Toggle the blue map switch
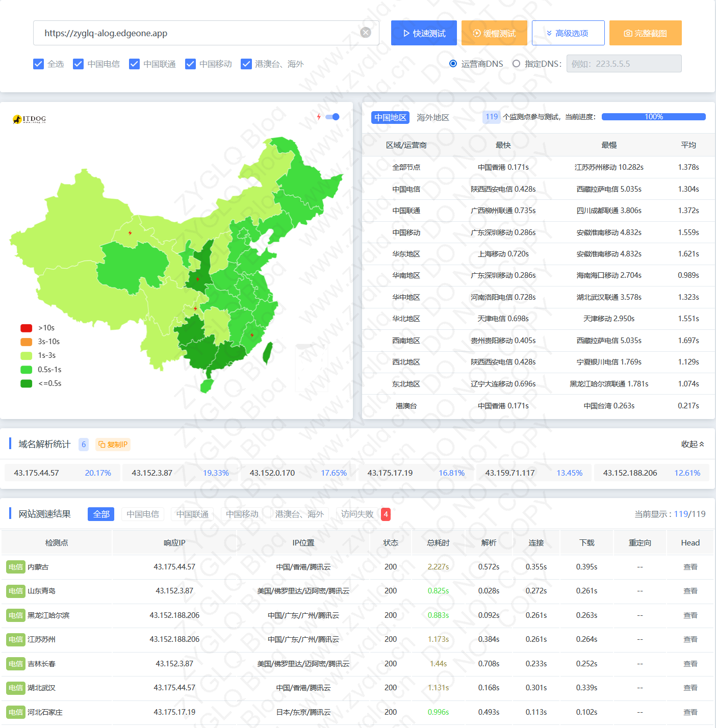Image resolution: width=716 pixels, height=728 pixels. coord(333,117)
